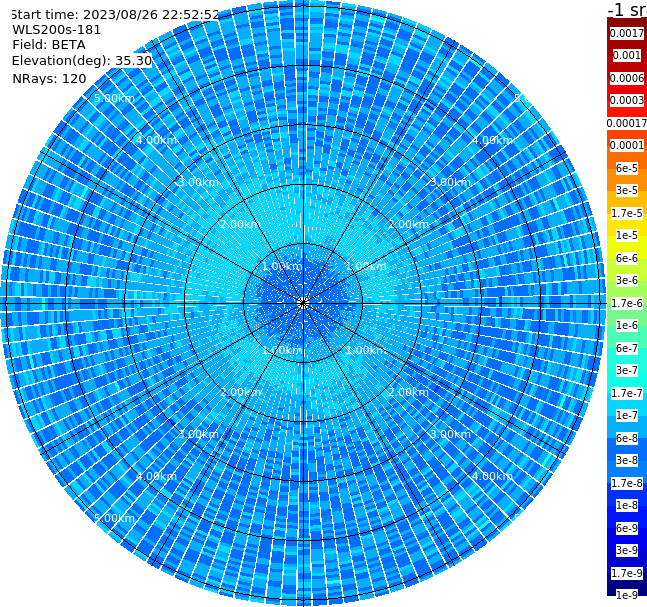Click the 0.0001 colorbar label
647x607 pixels.
(x=627, y=145)
